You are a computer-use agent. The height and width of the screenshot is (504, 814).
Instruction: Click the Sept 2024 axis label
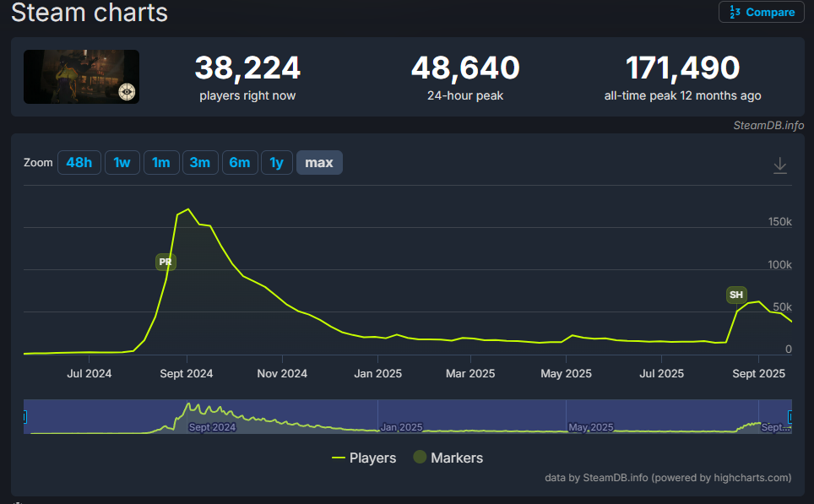tap(187, 374)
